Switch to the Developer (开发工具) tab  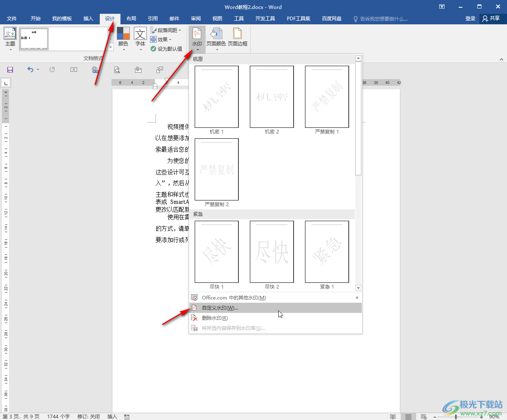[x=265, y=19]
